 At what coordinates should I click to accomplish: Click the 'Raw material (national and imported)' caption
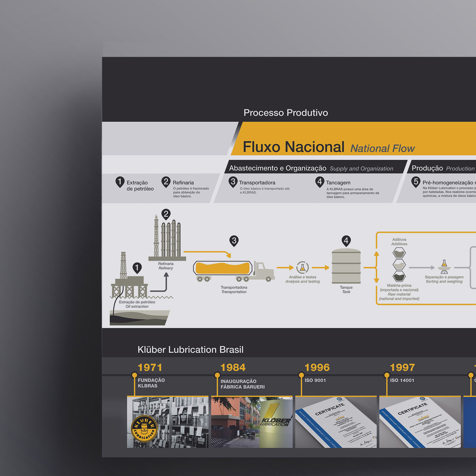point(399,297)
